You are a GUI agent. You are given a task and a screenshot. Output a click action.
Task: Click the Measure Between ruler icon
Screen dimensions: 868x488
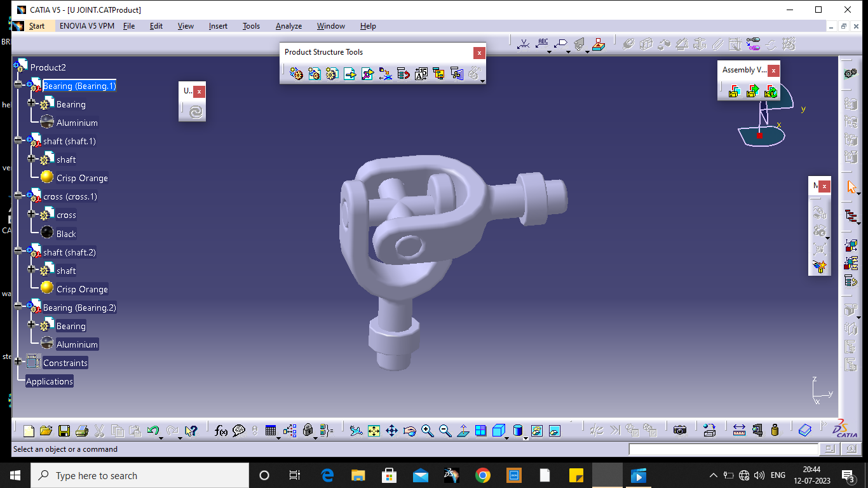pos(739,430)
